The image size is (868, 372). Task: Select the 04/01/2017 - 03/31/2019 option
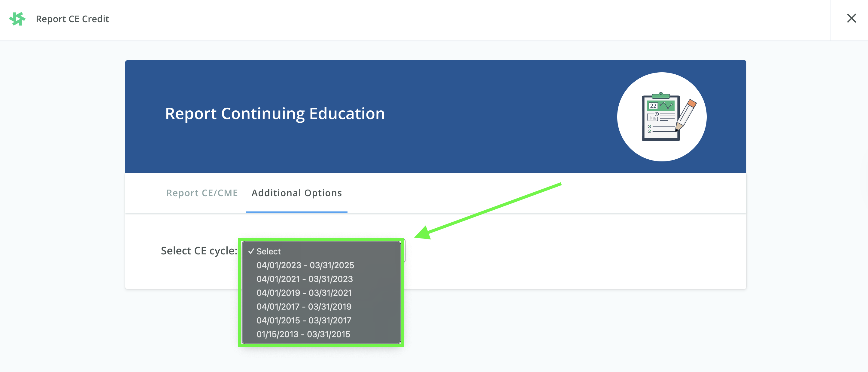tap(304, 306)
